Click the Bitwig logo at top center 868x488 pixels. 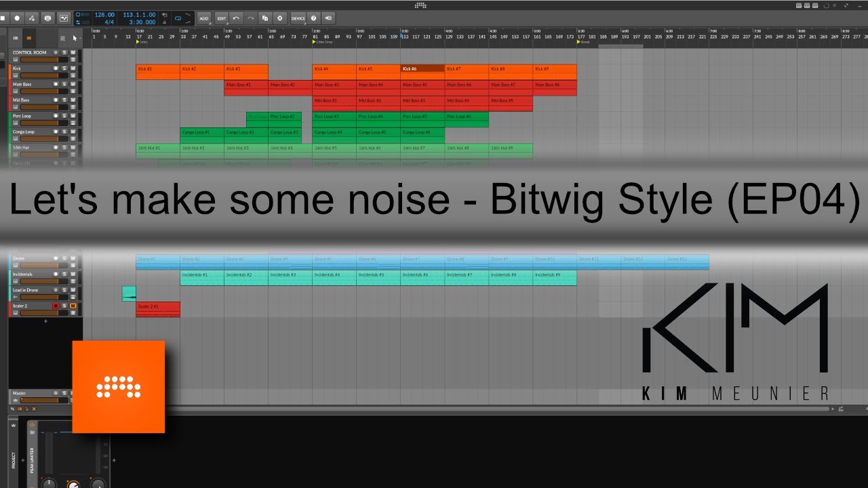(420, 5)
